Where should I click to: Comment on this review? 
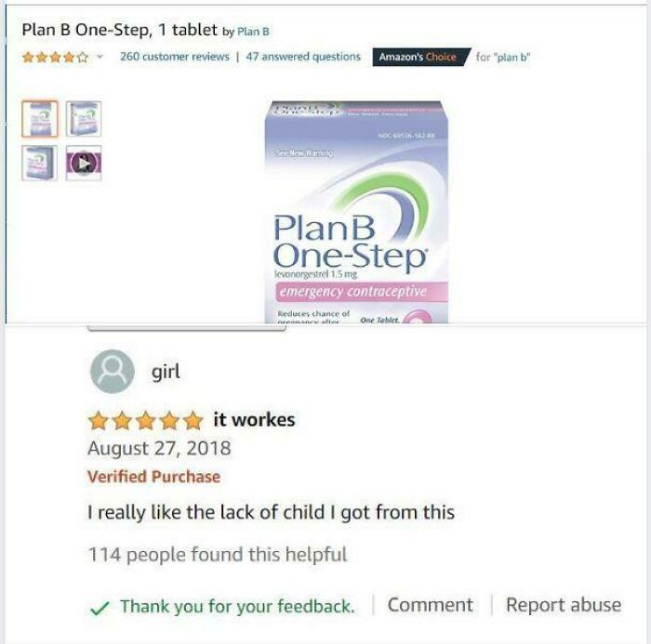pos(430,605)
